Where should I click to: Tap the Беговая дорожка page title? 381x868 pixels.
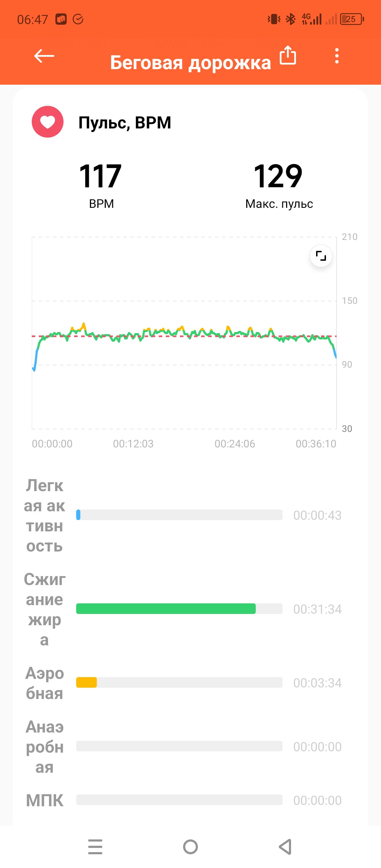190,63
